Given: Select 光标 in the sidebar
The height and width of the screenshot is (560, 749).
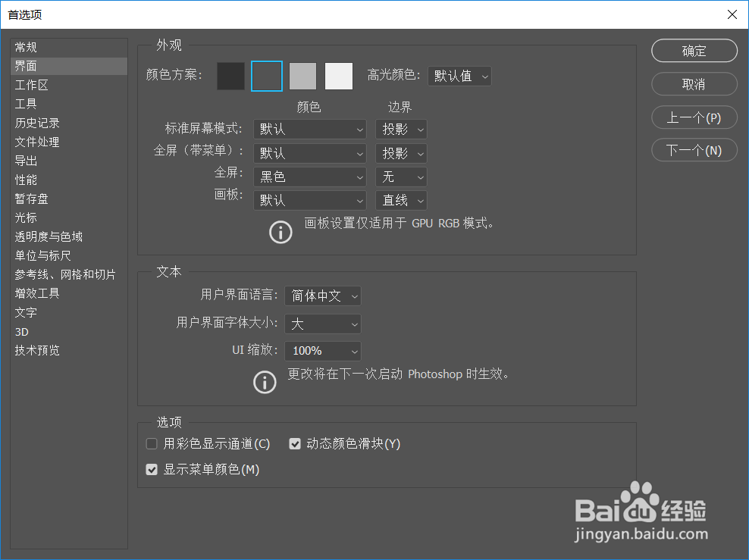Looking at the screenshot, I should pyautogui.click(x=69, y=217).
